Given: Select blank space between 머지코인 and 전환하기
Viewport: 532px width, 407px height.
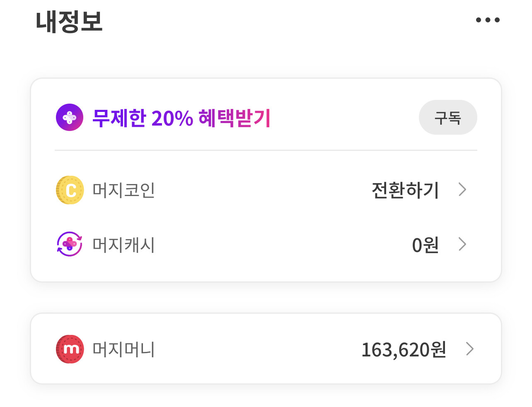Looking at the screenshot, I should click(263, 190).
